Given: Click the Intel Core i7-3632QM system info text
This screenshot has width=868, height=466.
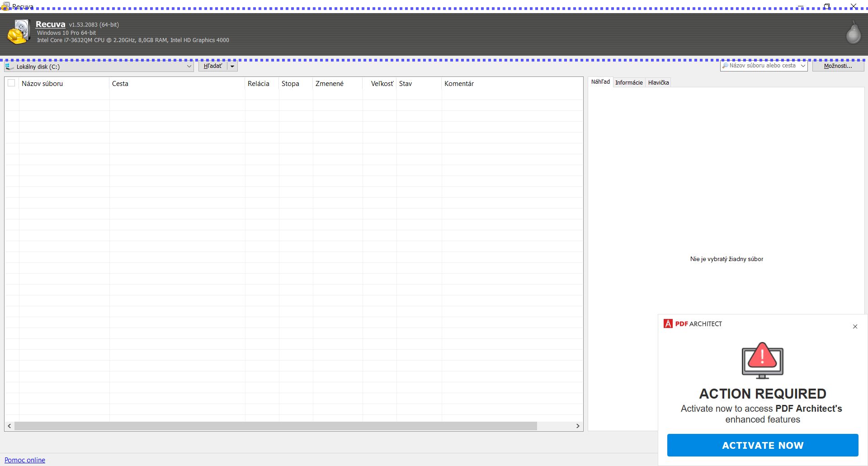Looking at the screenshot, I should pos(133,40).
